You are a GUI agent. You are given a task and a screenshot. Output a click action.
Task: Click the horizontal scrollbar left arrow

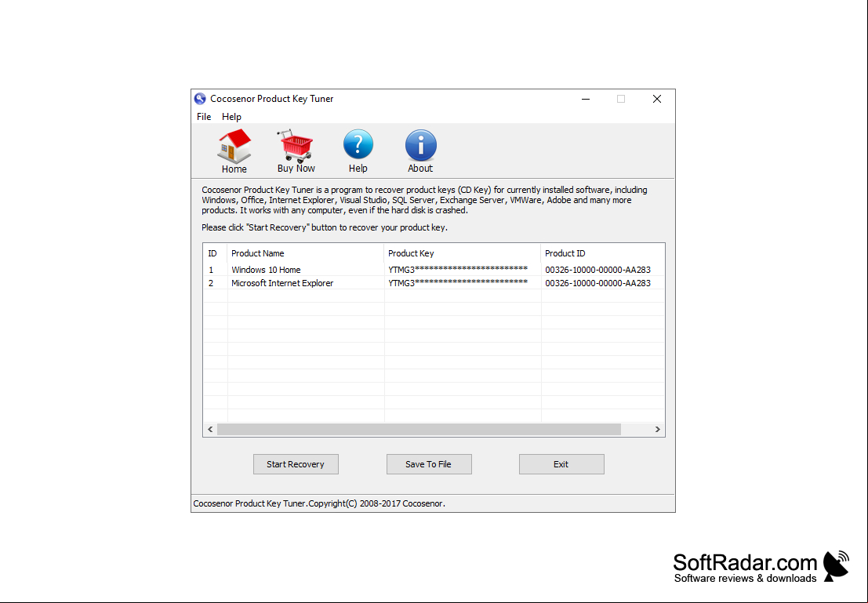click(x=210, y=429)
